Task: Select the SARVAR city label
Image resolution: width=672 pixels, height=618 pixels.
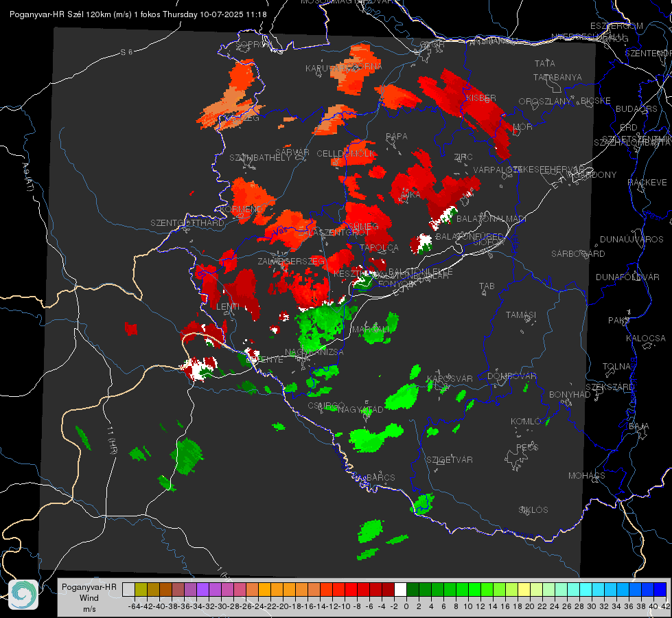Action: (x=292, y=152)
